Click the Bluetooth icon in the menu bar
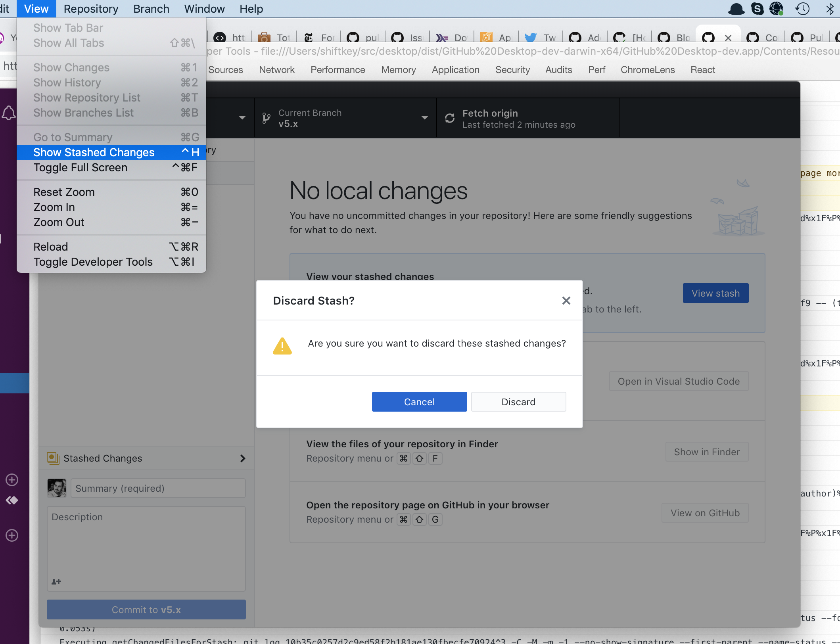The width and height of the screenshot is (840, 644). 830,8
